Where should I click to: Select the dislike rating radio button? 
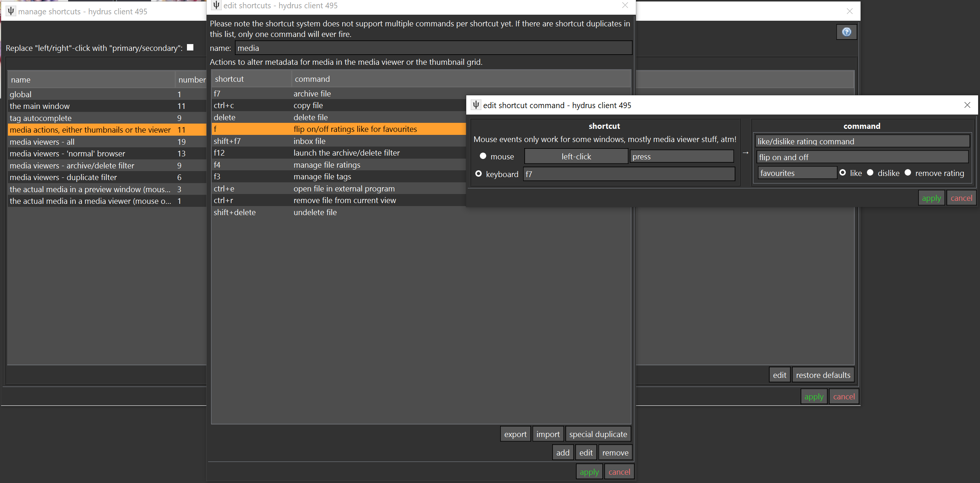point(870,172)
